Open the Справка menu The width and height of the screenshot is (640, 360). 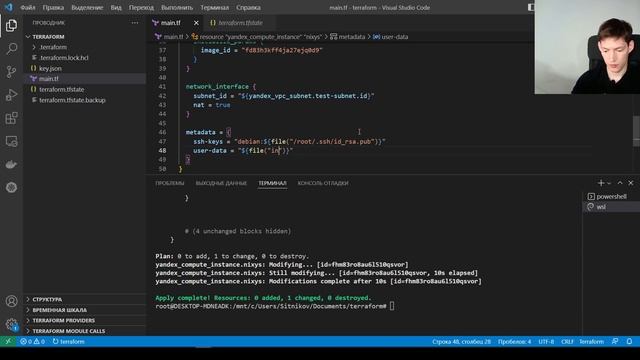point(248,7)
